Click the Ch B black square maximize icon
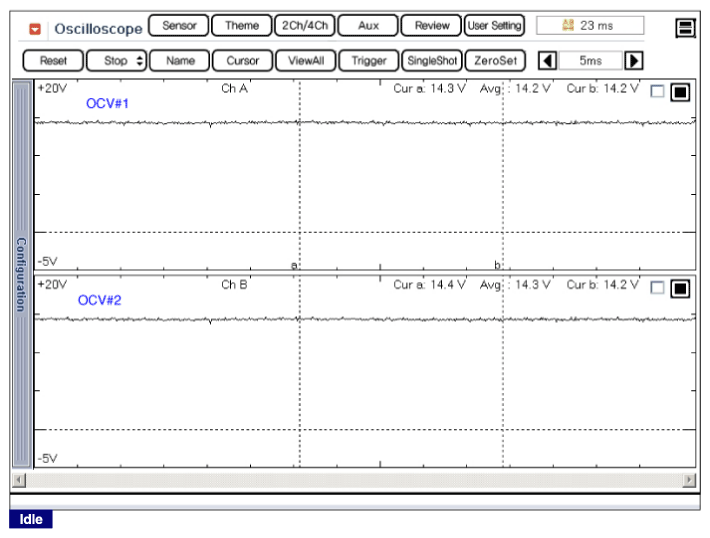 point(680,288)
